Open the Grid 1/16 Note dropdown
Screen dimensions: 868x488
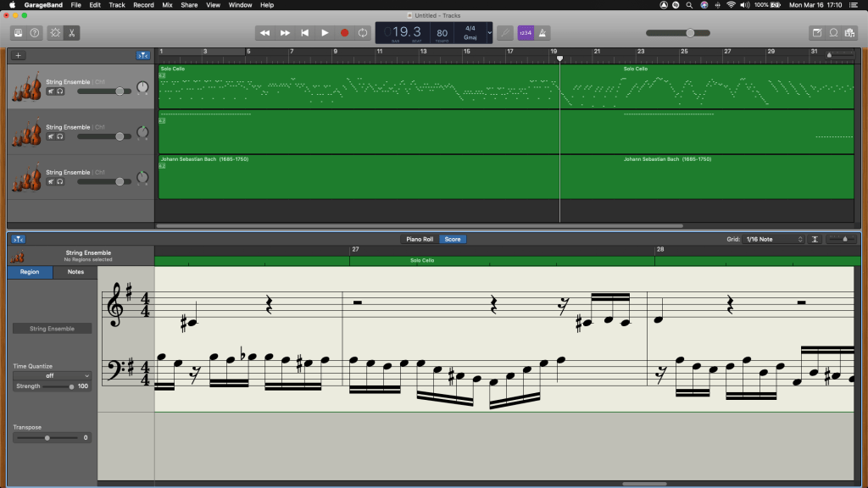click(x=773, y=240)
